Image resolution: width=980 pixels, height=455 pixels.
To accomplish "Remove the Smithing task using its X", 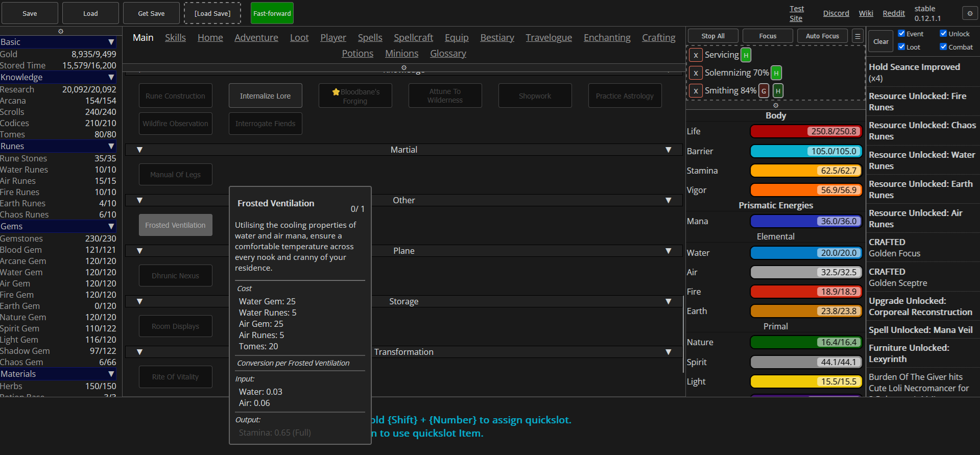I will pyautogui.click(x=696, y=91).
